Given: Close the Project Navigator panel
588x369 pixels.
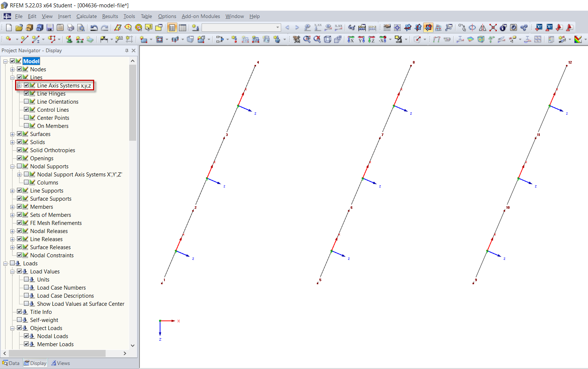Looking at the screenshot, I should click(x=134, y=50).
